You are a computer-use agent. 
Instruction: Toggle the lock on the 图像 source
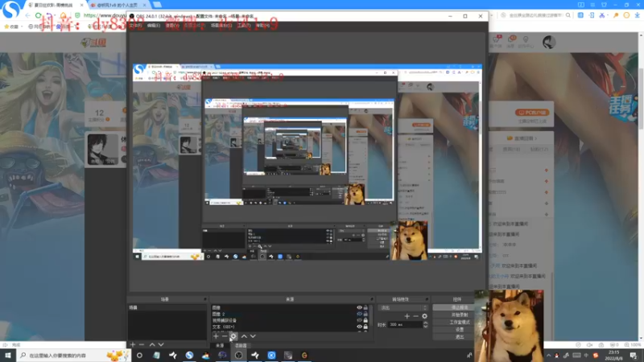tap(365, 307)
